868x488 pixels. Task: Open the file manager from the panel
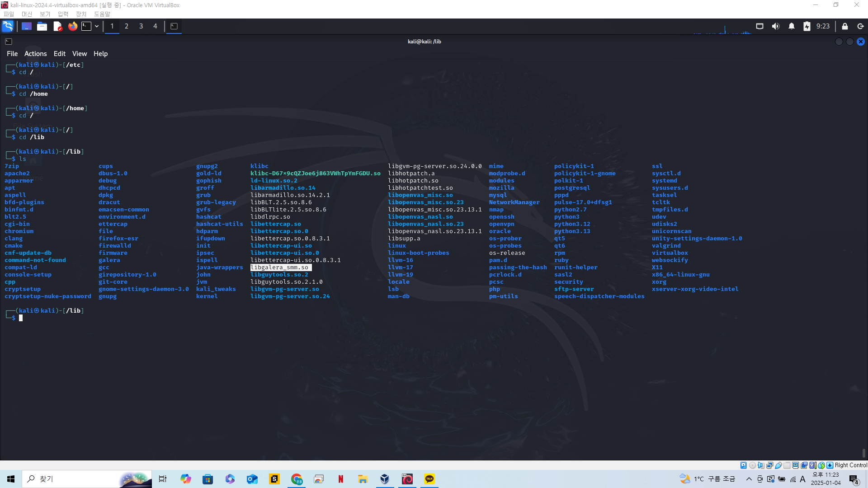(42, 26)
